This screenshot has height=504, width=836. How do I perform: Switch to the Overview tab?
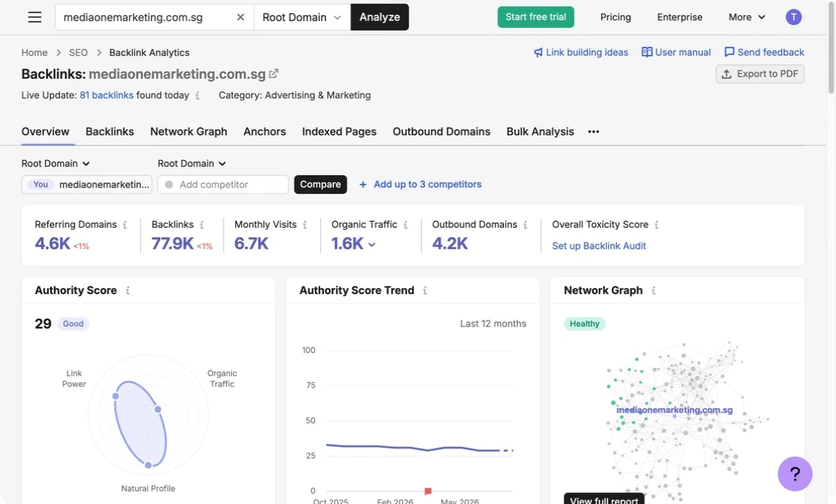45,132
